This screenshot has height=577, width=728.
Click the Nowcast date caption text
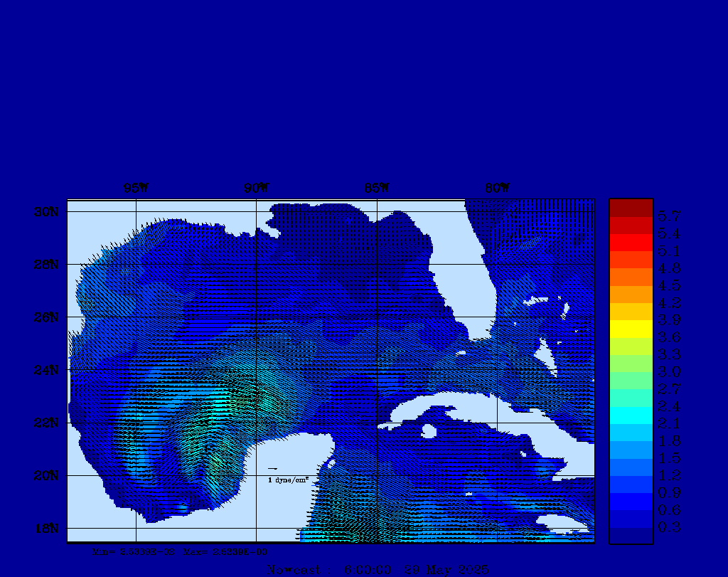tap(377, 569)
